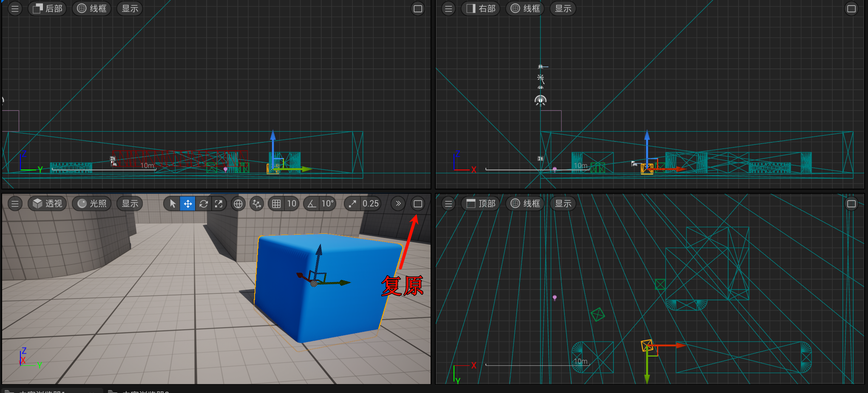Choose the Scale tool icon

click(218, 204)
